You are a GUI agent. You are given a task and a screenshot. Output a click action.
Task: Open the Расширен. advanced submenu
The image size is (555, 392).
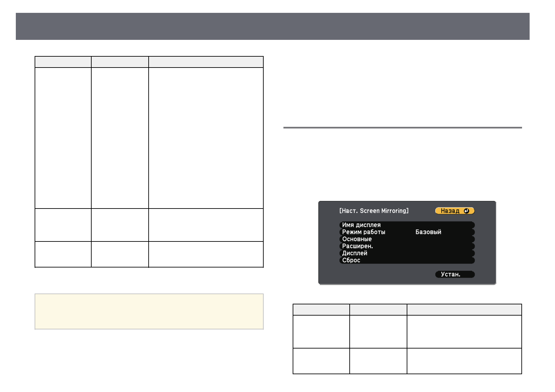358,246
